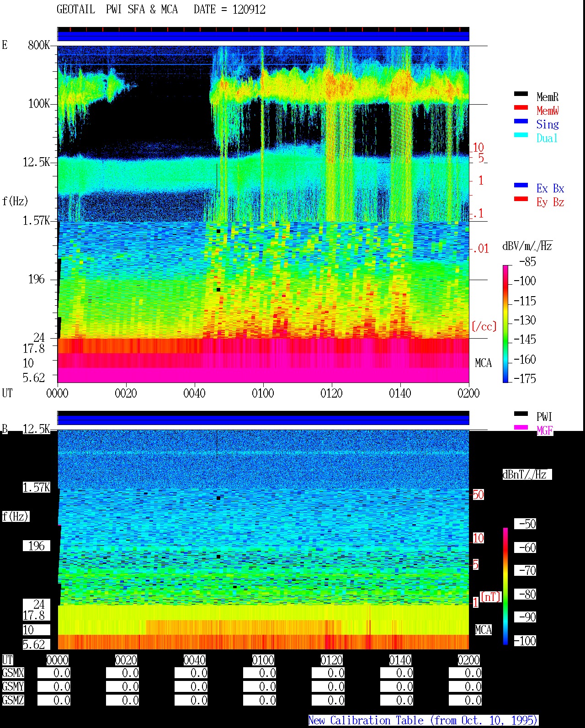Screen dimensions: 585x728
Task: Click the -80 magnetic color scale value
Action: tap(526, 594)
